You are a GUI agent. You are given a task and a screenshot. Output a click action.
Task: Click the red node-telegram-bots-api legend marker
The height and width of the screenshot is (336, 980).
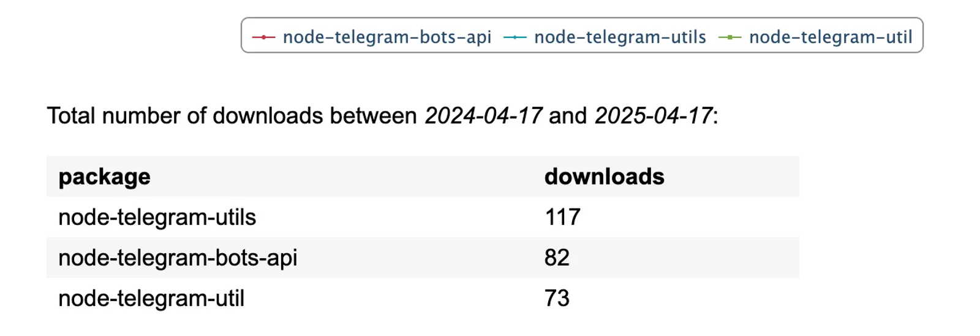(263, 37)
